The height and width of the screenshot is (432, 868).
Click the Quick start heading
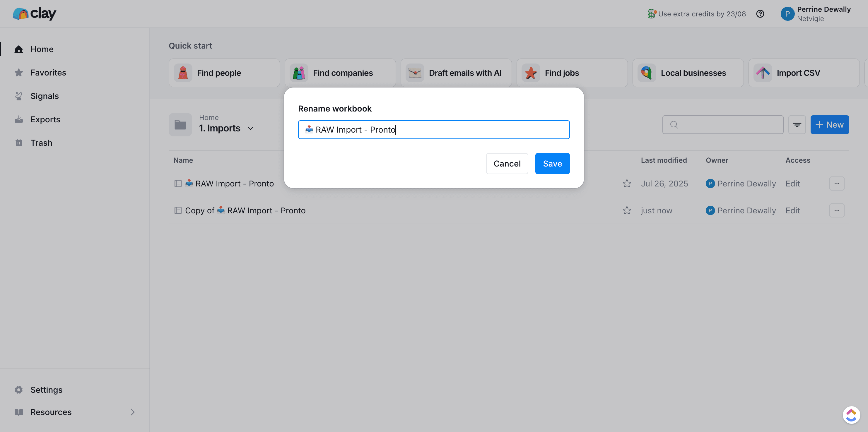(x=190, y=46)
